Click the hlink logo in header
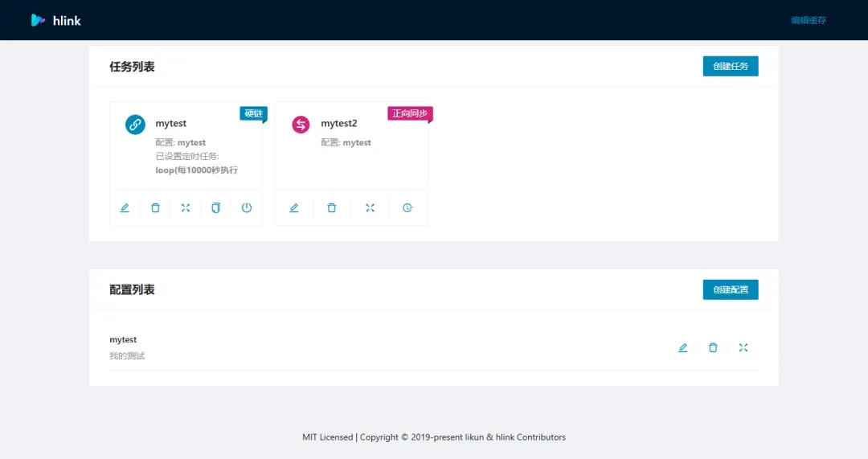The width and height of the screenshot is (868, 459). pos(55,20)
